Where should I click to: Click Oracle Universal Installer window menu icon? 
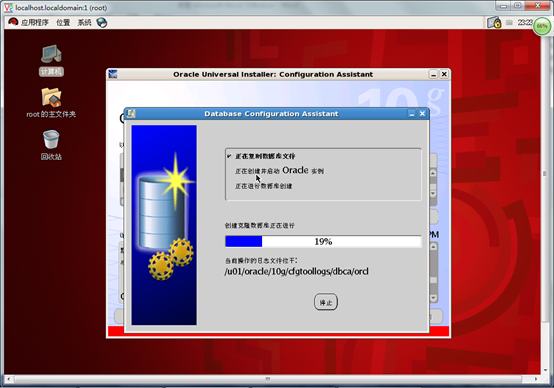tap(113, 74)
